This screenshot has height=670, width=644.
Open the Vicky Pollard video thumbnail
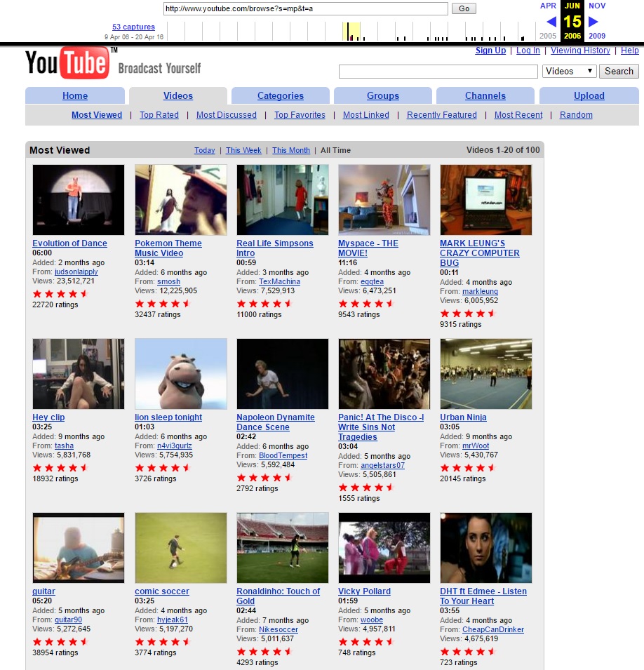[384, 548]
